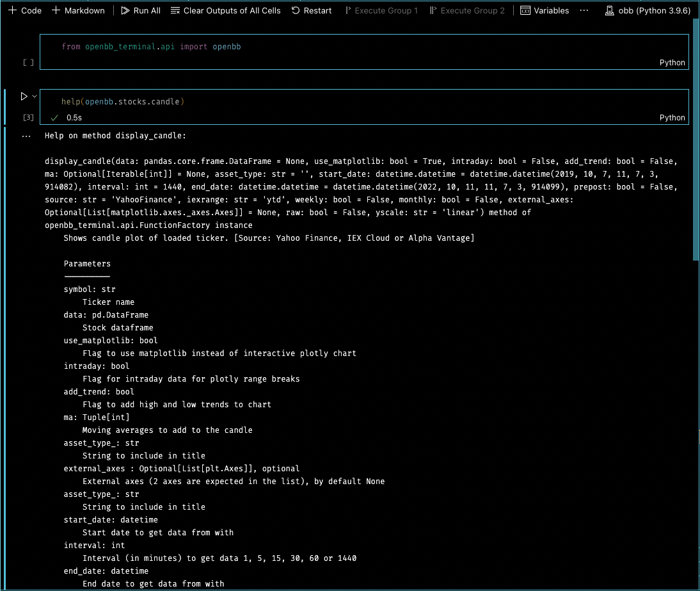Viewport: 700px width, 591px height.
Task: Add a new Code cell
Action: coord(25,10)
